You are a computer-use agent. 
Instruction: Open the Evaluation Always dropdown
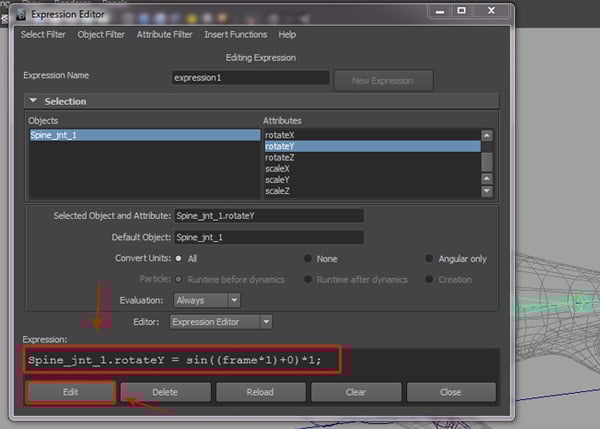coord(207,299)
